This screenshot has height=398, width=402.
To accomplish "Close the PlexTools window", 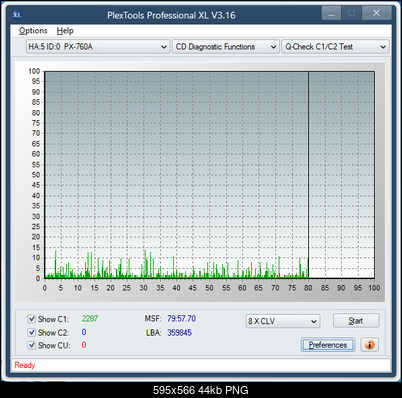I will (376, 13).
